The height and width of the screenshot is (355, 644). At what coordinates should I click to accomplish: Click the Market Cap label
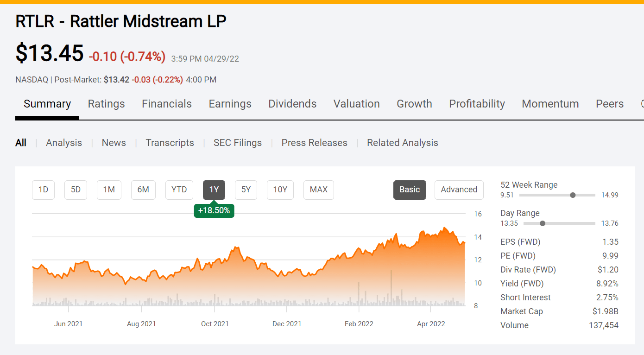tap(522, 311)
